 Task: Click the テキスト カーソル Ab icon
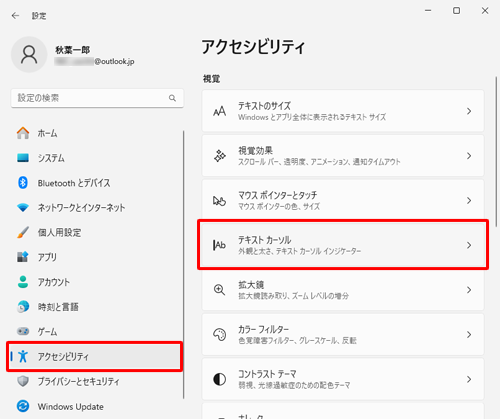click(219, 245)
